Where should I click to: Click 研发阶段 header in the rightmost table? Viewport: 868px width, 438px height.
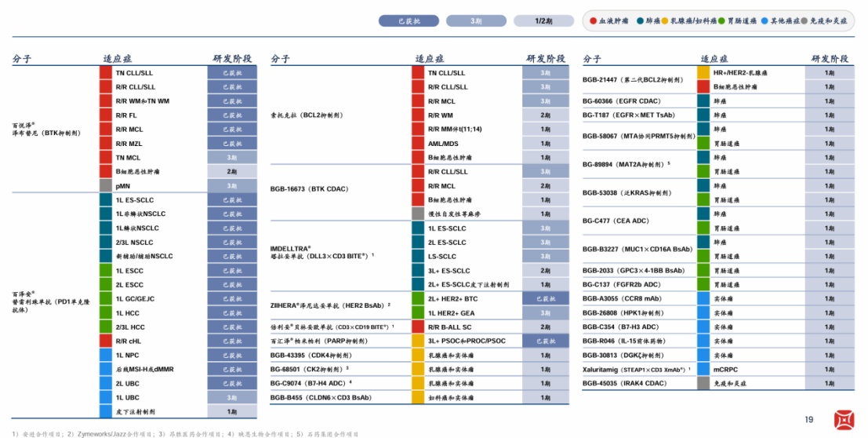(830, 59)
